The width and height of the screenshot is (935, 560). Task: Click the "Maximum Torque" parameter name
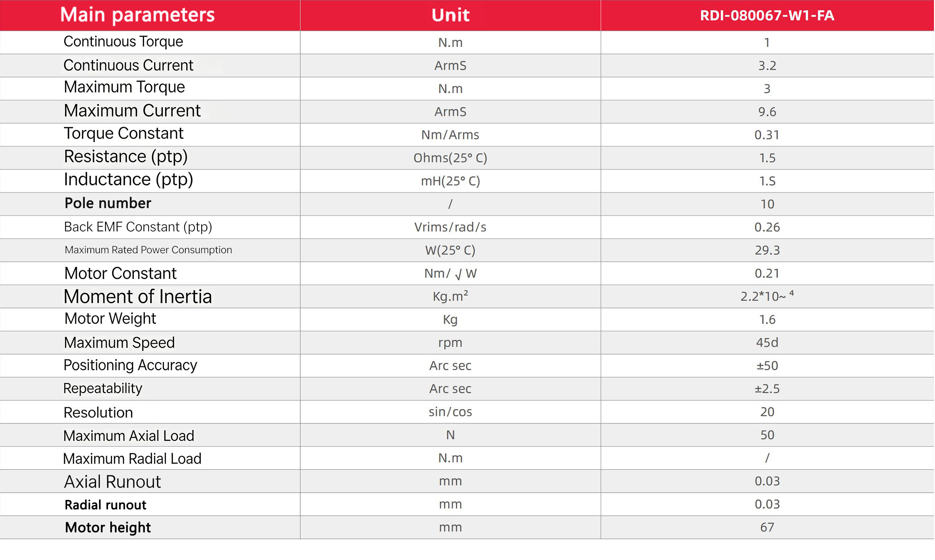(124, 87)
